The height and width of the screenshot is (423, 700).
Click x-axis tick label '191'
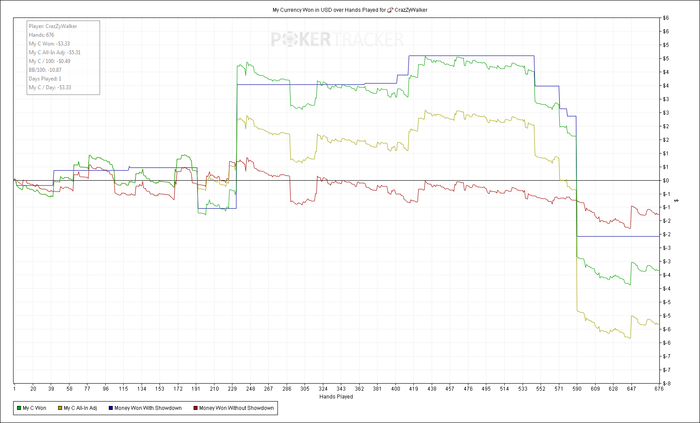coord(196,389)
